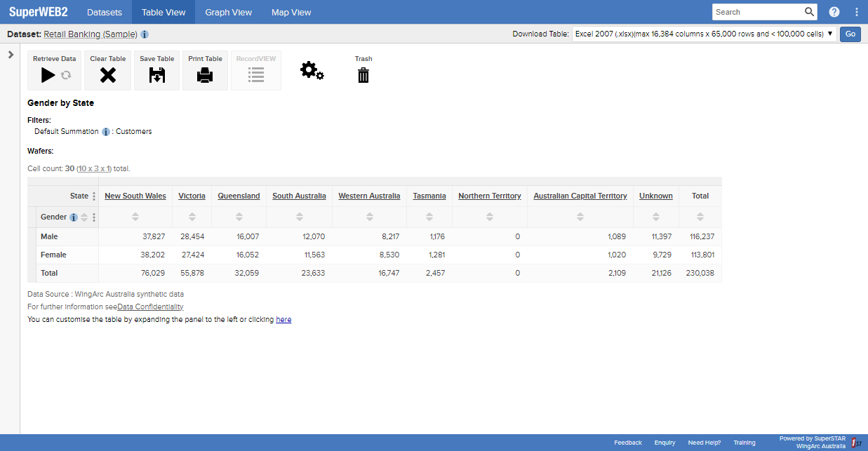
Task: Toggle sort on the Victoria column
Action: 192,217
